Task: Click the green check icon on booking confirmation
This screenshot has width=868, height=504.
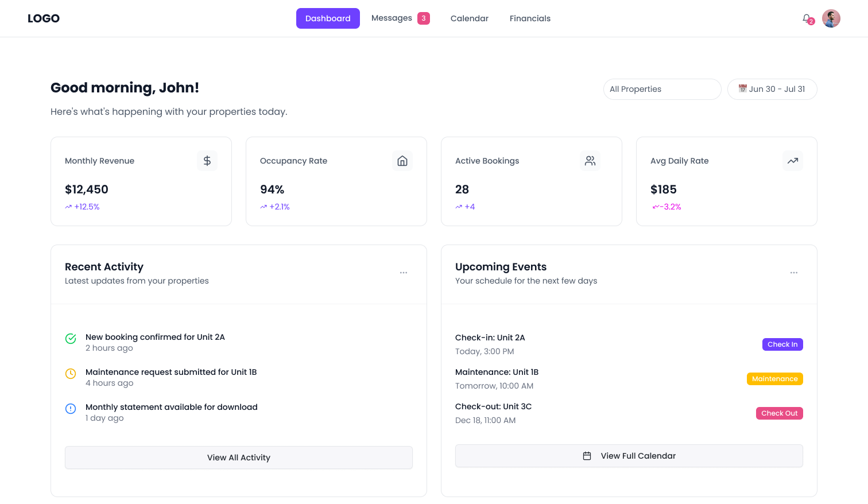Action: pyautogui.click(x=71, y=339)
